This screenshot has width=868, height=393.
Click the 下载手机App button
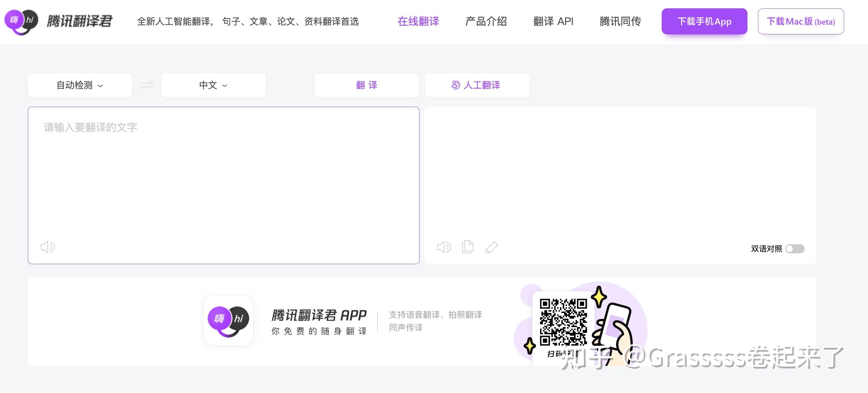[x=704, y=21]
